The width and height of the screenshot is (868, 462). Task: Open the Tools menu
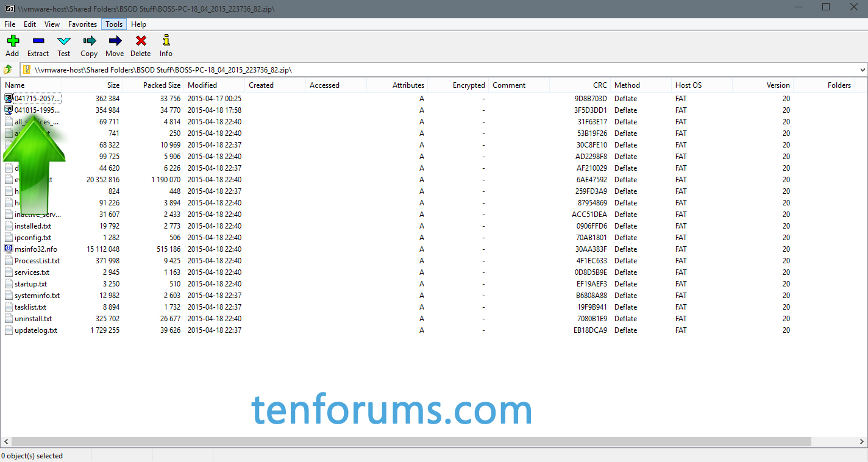113,24
